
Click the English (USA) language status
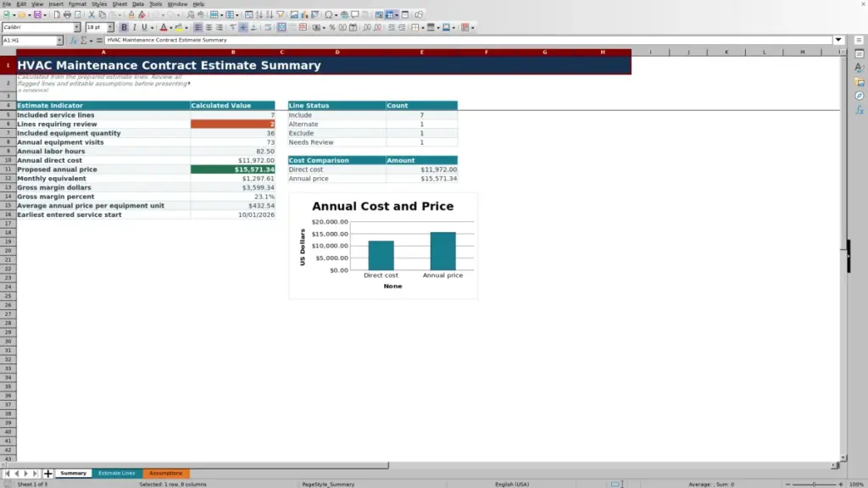[512, 484]
